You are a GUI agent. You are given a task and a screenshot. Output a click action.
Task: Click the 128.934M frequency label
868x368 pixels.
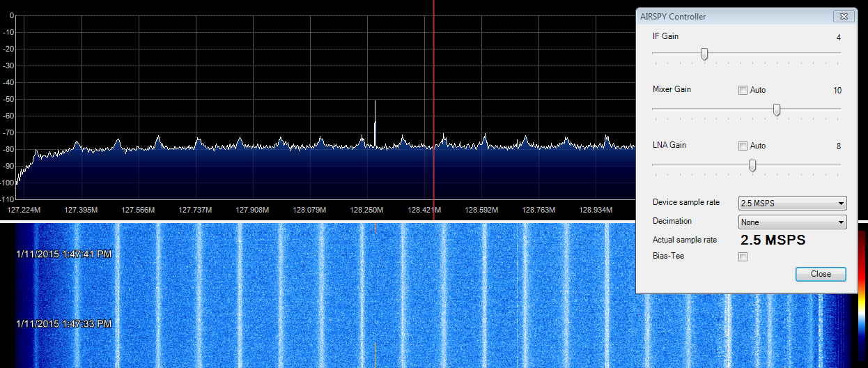coord(596,209)
